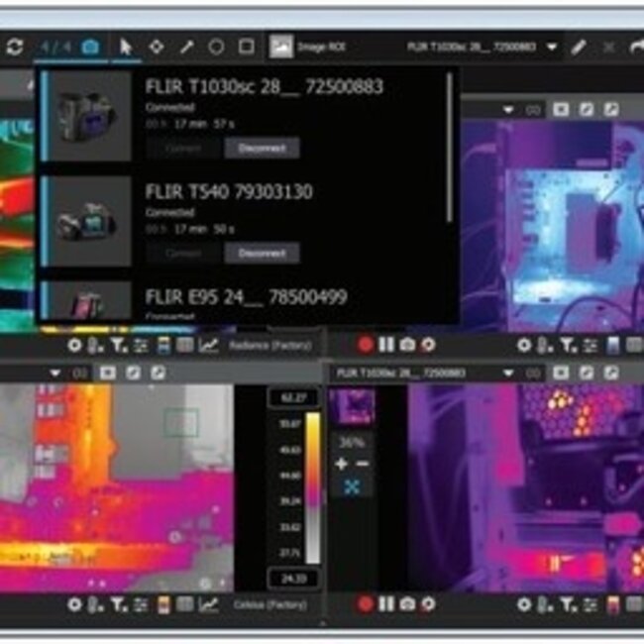Toggle the link icon in top-right panel header

533,110
